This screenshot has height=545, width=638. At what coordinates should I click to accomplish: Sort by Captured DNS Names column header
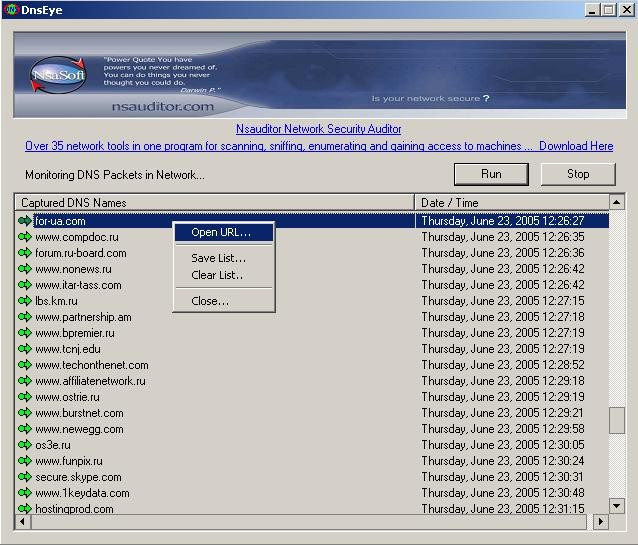click(214, 203)
